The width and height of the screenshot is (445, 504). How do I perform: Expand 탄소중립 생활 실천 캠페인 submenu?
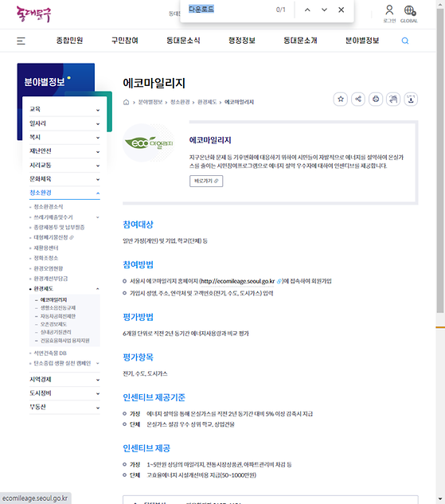point(98,363)
